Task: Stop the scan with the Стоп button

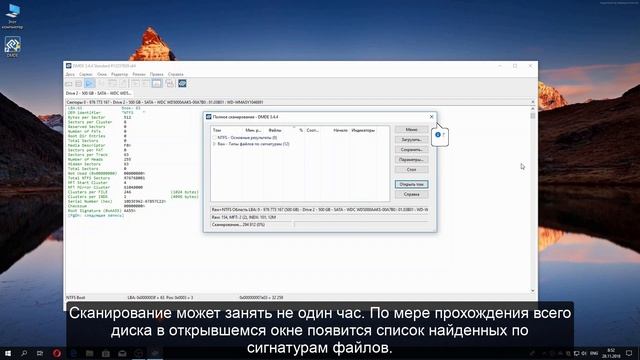Action: click(411, 169)
